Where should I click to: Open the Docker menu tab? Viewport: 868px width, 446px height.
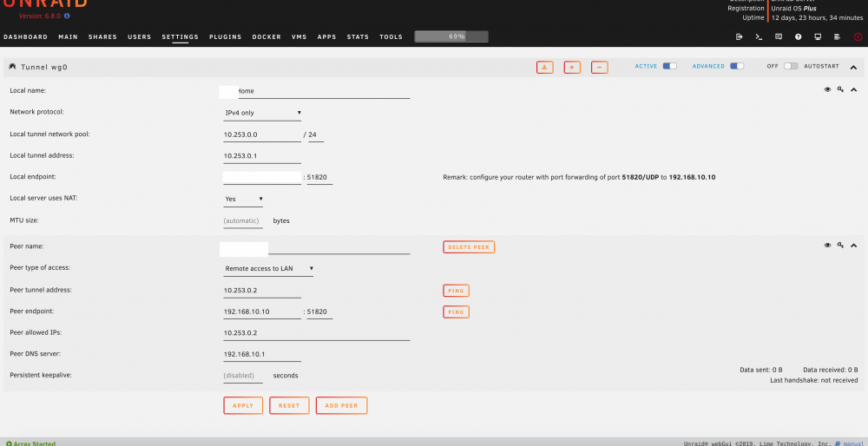coord(266,37)
